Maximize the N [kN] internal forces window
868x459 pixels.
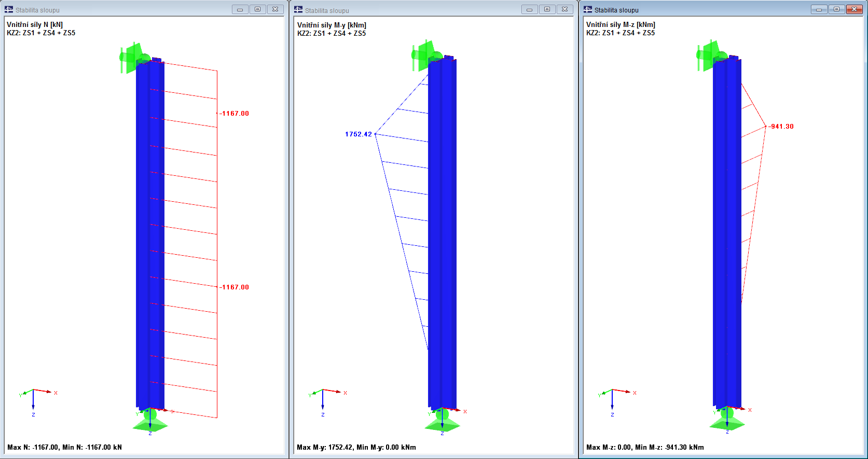(257, 9)
